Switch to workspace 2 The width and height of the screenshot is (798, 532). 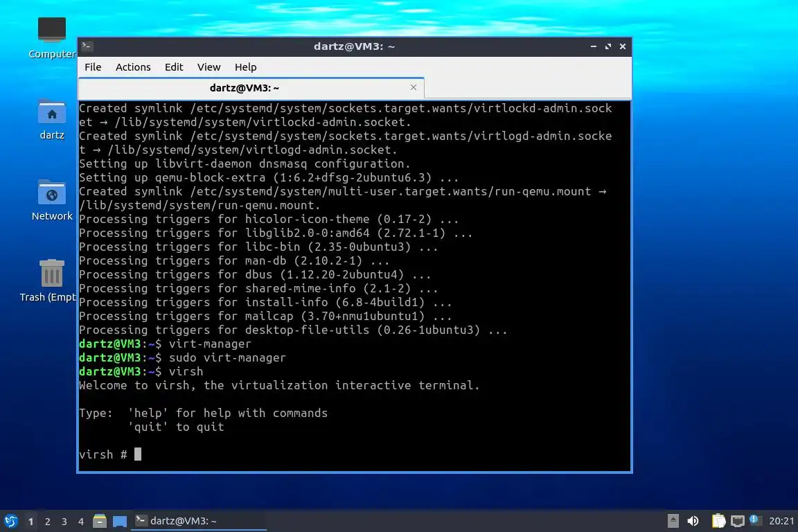tap(48, 522)
